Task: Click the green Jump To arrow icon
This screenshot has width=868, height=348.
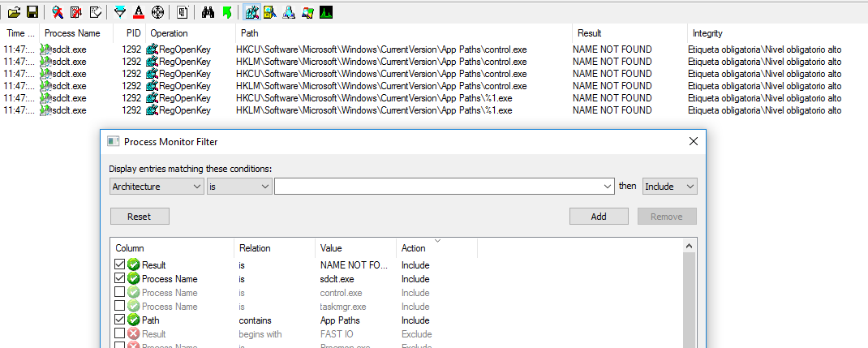Action: click(x=226, y=11)
